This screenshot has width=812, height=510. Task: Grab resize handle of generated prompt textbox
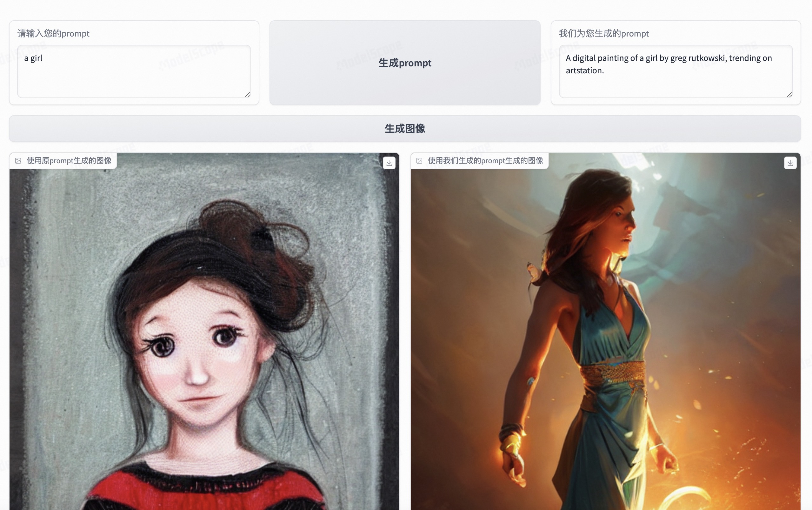pyautogui.click(x=789, y=95)
